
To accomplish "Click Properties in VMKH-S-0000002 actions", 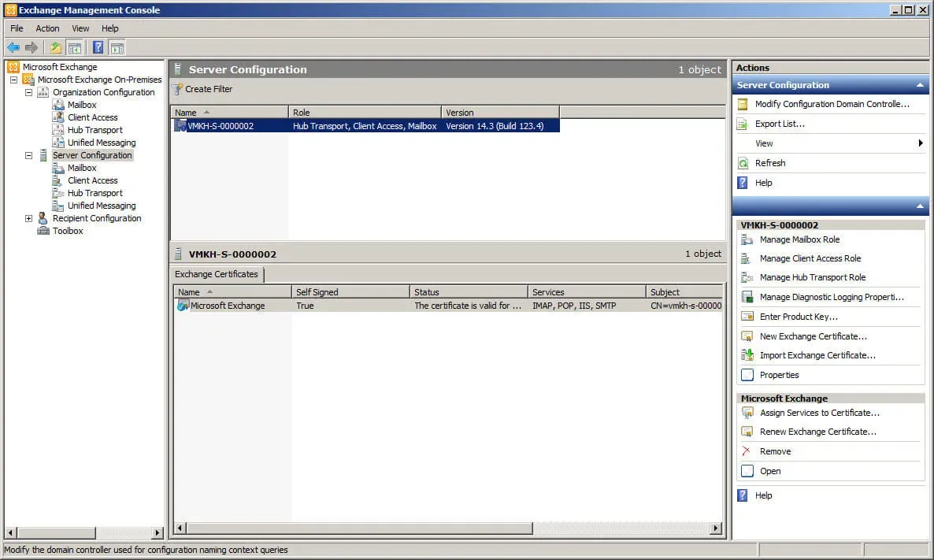I will click(779, 375).
